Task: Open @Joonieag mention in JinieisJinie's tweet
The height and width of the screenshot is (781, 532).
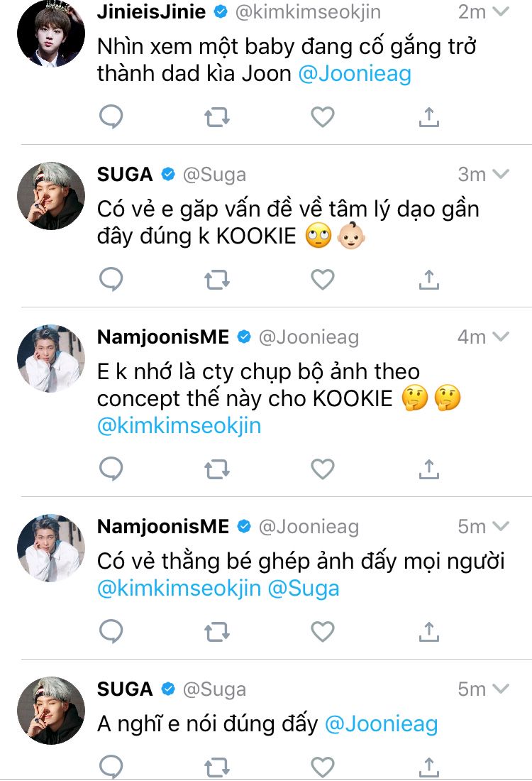Action: coord(355,74)
